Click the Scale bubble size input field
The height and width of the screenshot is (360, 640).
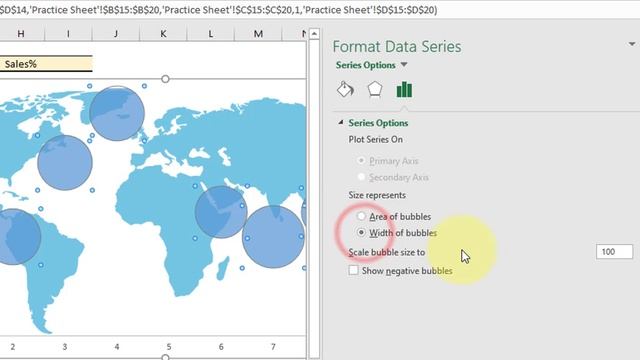pyautogui.click(x=614, y=251)
